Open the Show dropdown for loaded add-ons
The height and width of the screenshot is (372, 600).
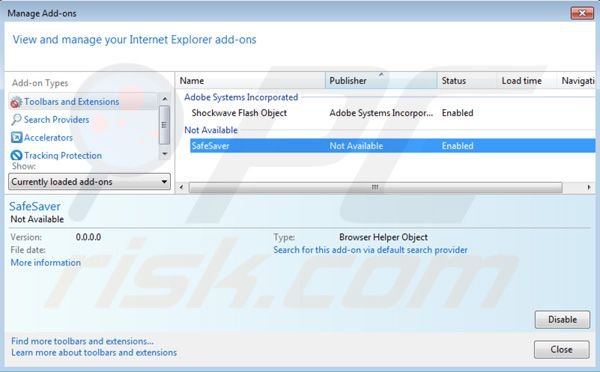point(89,182)
